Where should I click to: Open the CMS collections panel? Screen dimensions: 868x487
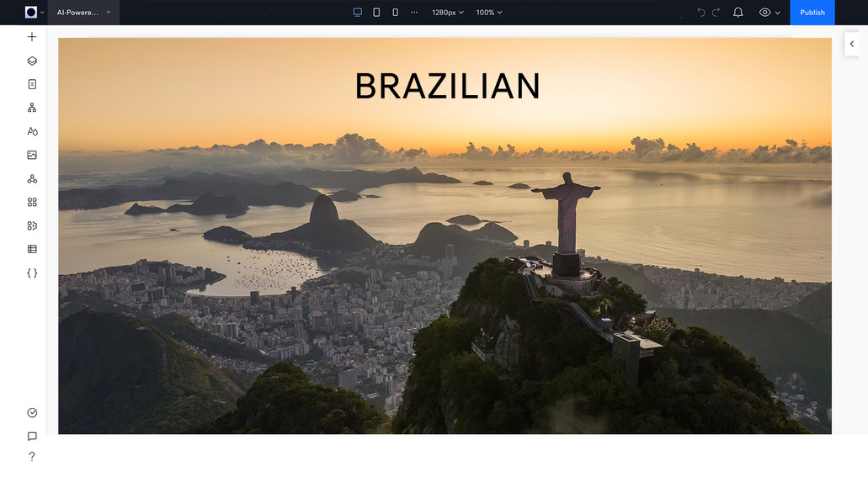(x=31, y=248)
